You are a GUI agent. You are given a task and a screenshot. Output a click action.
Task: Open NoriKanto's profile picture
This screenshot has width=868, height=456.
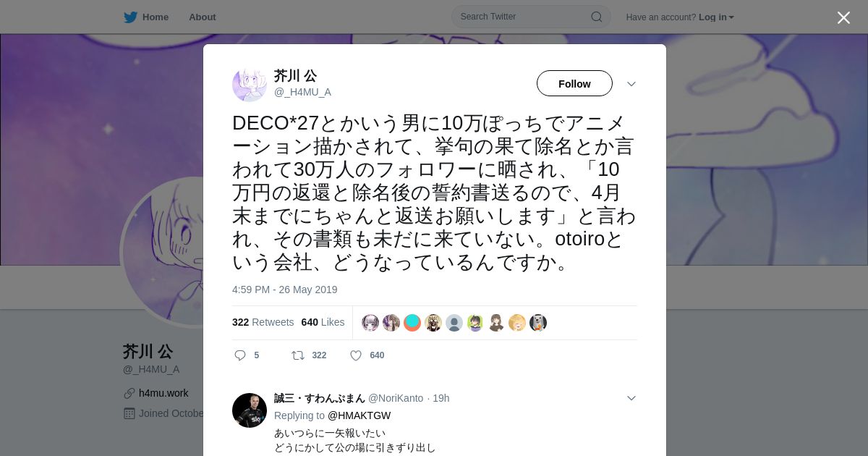[250, 410]
